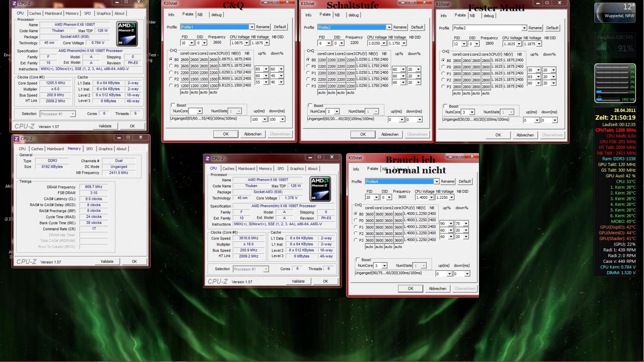The image size is (644, 362).
Task: Click the Frequency field showing 3600 in Profile4
Action: (x=402, y=197)
